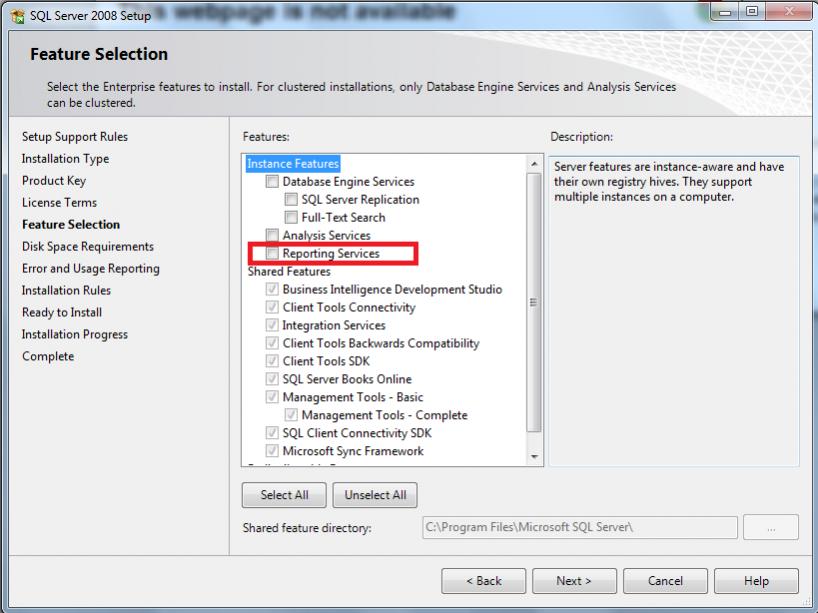
Task: Select the Integration Services label
Action: coord(334,325)
